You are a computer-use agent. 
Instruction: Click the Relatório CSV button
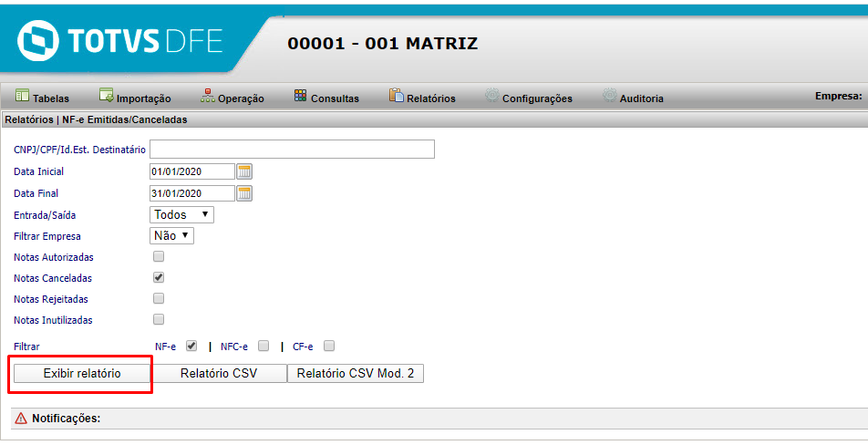click(219, 374)
